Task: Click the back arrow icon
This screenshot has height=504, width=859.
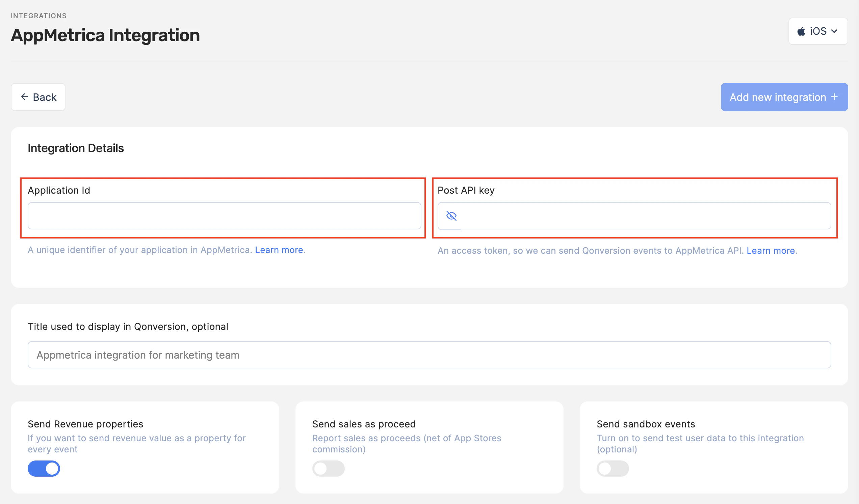Action: 25,97
